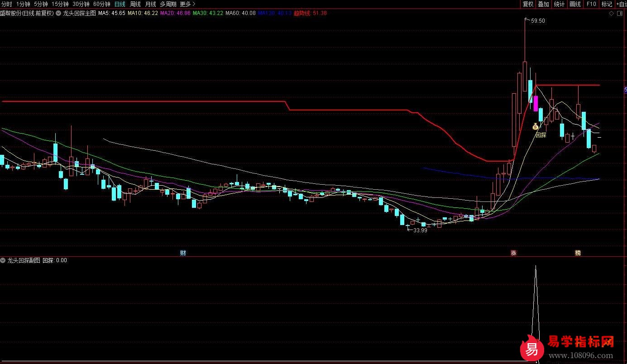Switch to the 分时 chart tab

pyautogui.click(x=7, y=4)
